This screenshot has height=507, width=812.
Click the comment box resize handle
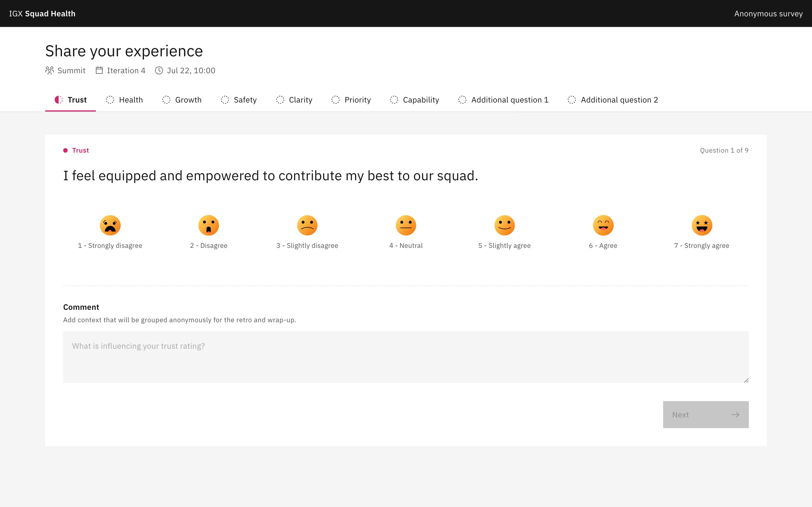pyautogui.click(x=746, y=380)
